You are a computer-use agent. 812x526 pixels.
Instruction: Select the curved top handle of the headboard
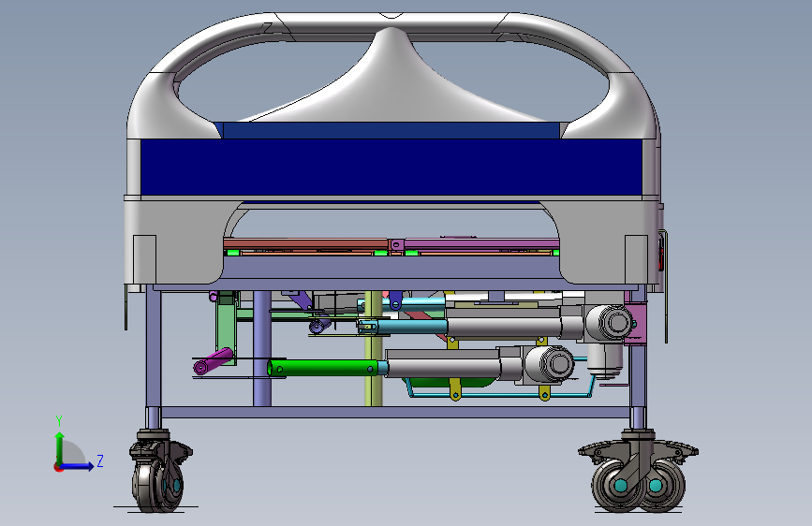[x=392, y=25]
